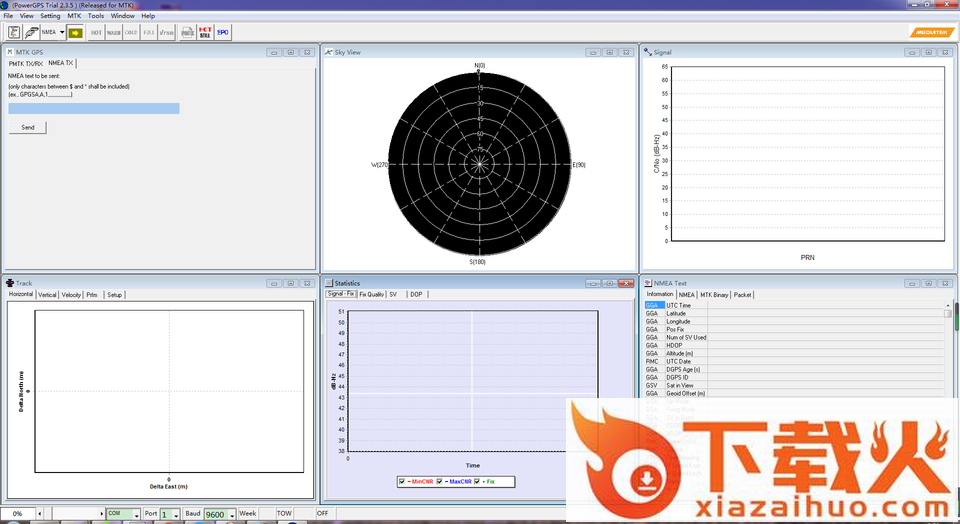Click the MTK GPS panel title icon
The height and width of the screenshot is (524, 960).
[10, 52]
